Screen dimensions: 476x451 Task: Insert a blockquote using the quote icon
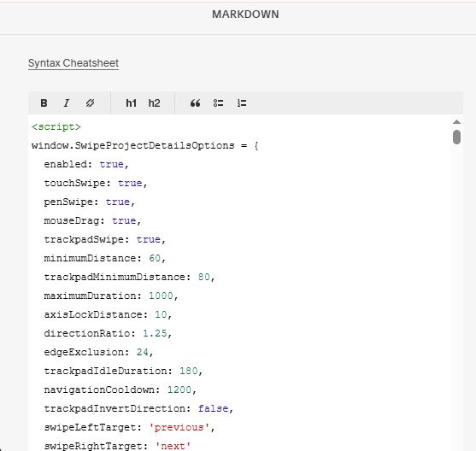tap(195, 103)
